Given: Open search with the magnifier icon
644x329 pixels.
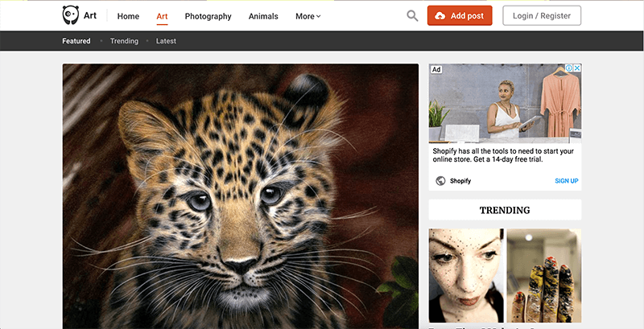Looking at the screenshot, I should [x=412, y=15].
